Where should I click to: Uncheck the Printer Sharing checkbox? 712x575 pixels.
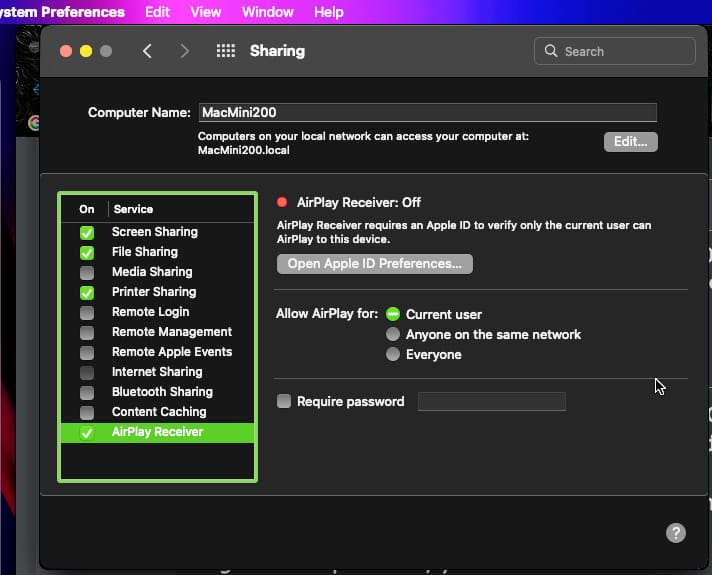pos(87,292)
